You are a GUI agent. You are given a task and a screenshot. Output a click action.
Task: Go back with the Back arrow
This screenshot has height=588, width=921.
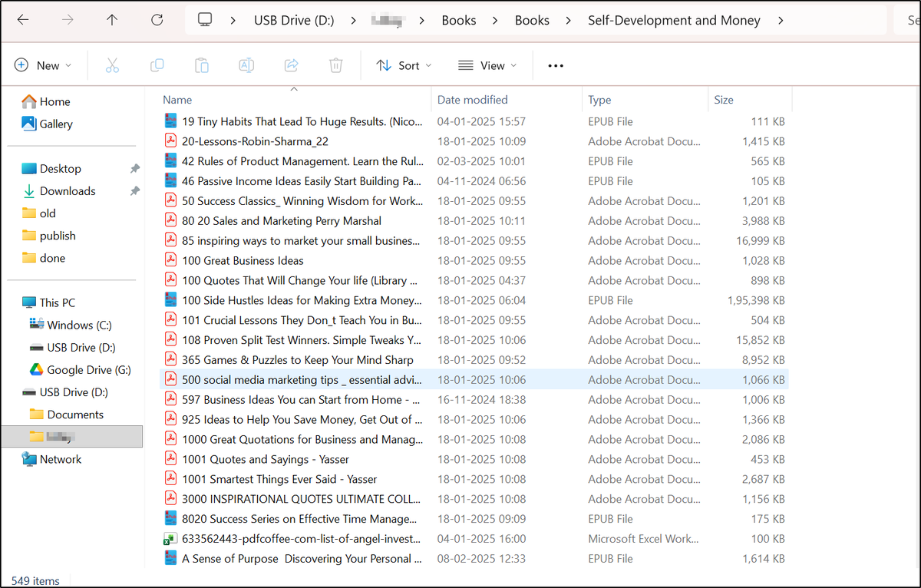(23, 21)
